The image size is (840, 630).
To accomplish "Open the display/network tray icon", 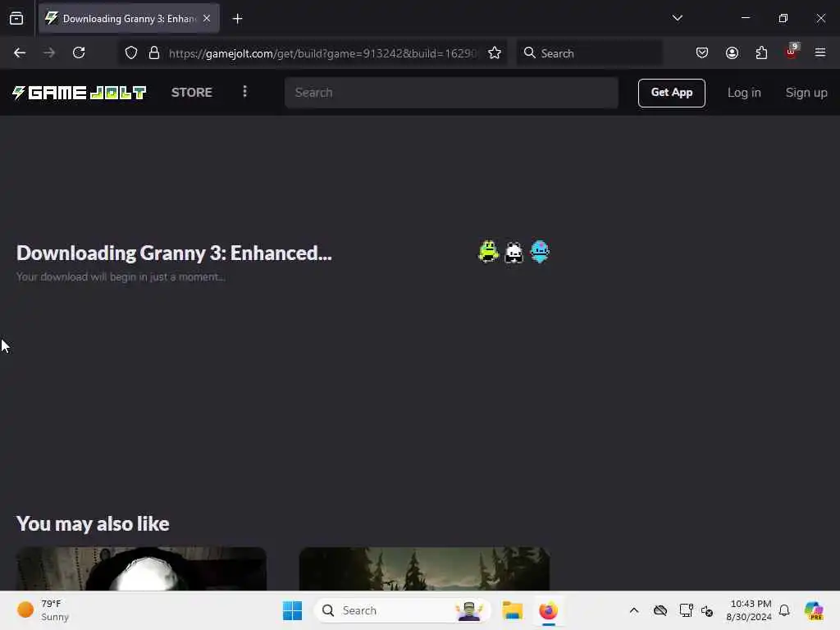I will 686,610.
